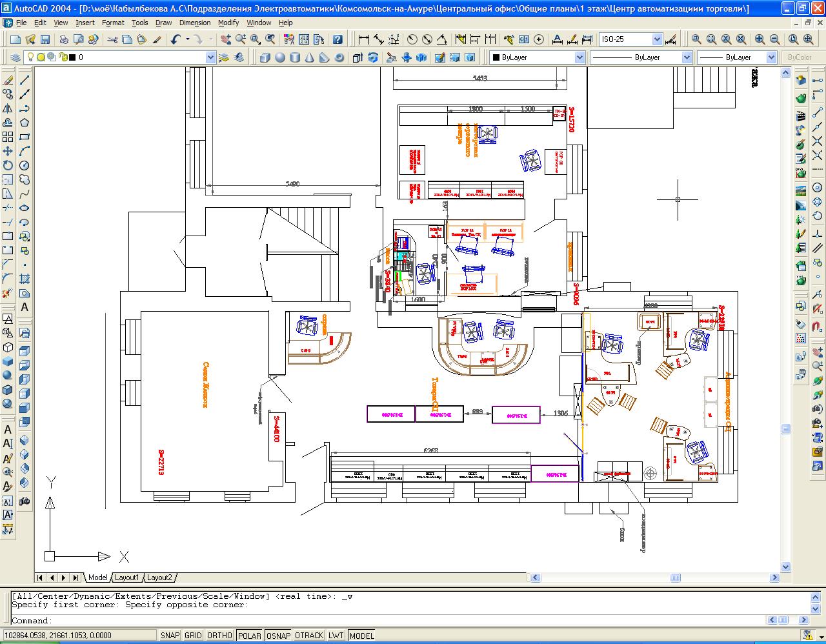Click the MODEL space button
826x644 pixels.
361,636
